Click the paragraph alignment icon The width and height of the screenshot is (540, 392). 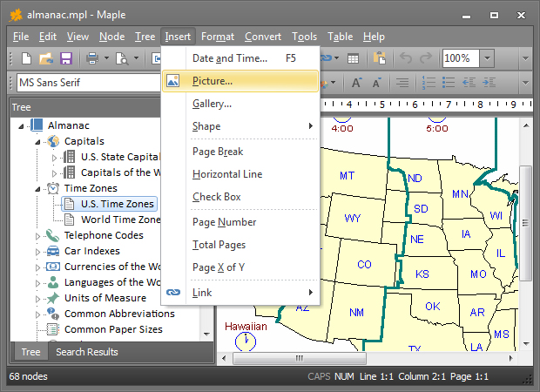(x=402, y=83)
